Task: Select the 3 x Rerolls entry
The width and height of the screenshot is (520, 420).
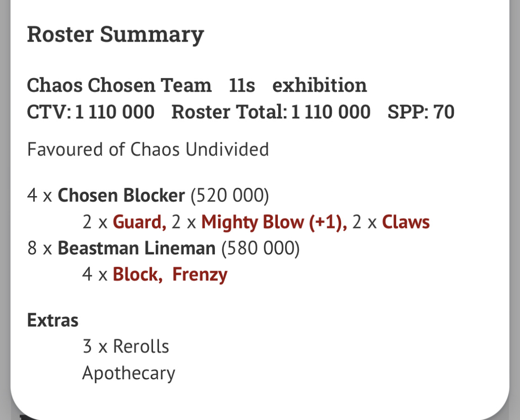Action: [126, 346]
